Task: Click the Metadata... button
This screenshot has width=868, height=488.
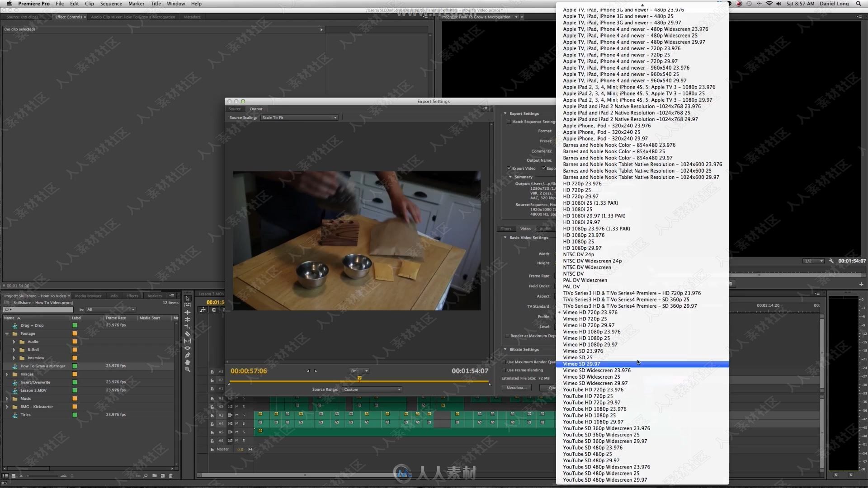Action: pos(516,388)
